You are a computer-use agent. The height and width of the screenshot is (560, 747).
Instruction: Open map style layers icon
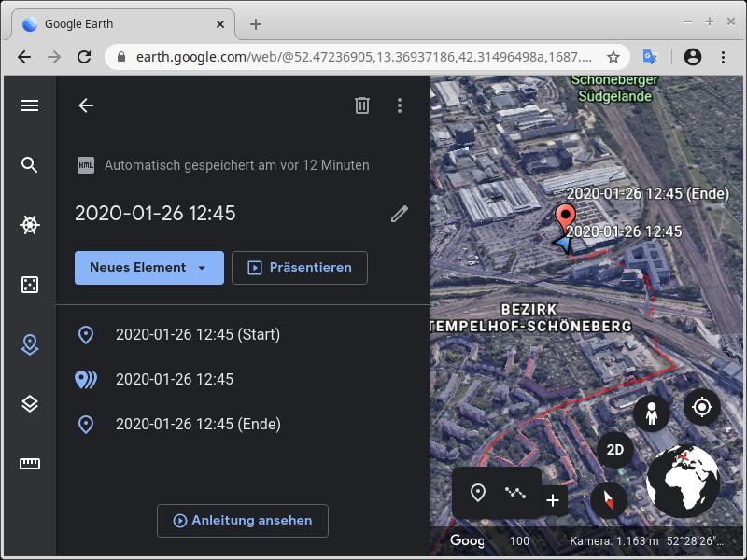(x=30, y=404)
